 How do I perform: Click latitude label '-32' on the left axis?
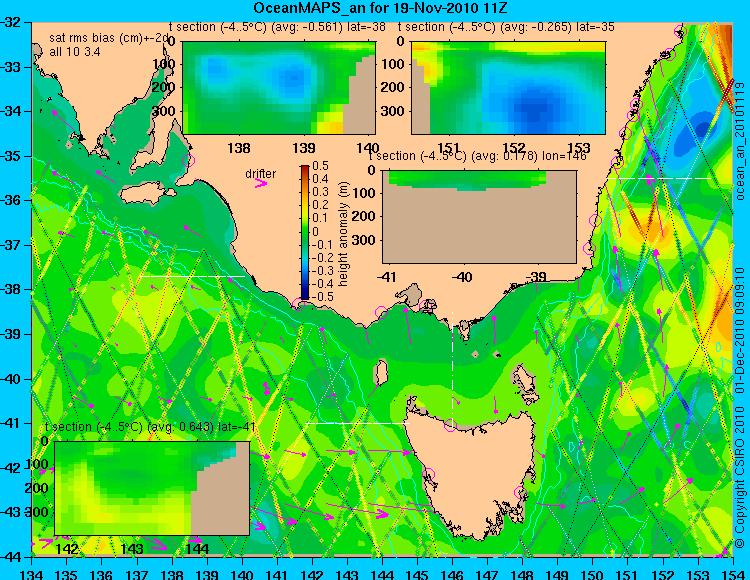[11, 22]
